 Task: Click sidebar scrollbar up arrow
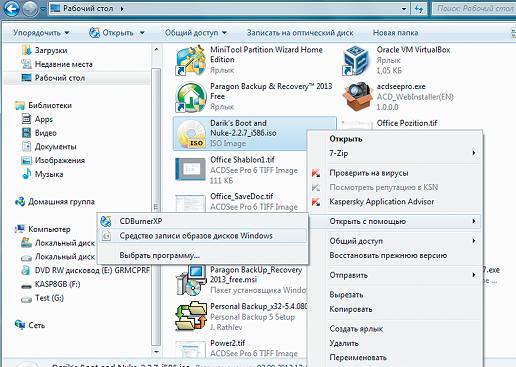pos(156,50)
